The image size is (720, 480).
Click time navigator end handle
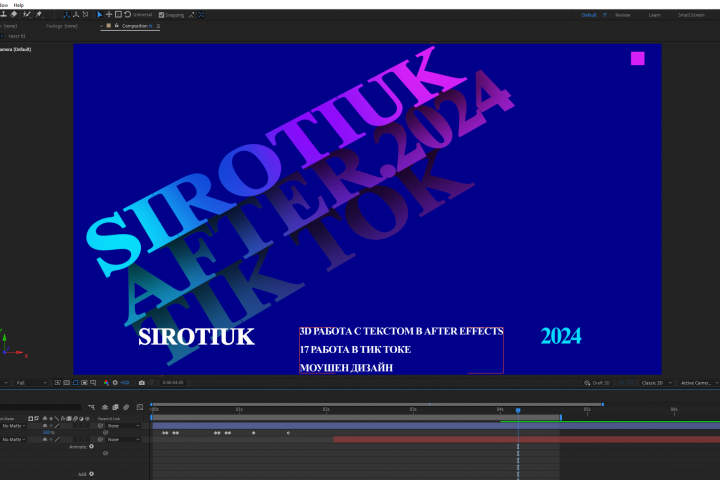602,404
